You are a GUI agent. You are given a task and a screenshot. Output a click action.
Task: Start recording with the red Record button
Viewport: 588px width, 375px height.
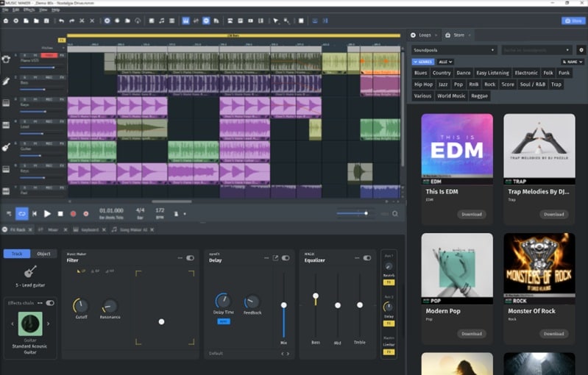coord(73,214)
